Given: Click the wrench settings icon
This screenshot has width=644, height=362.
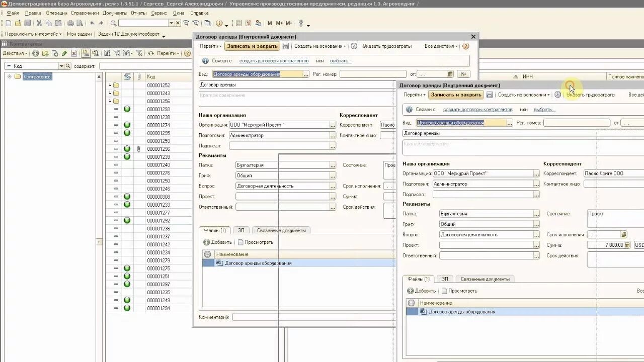Looking at the screenshot, I should pos(301,23).
